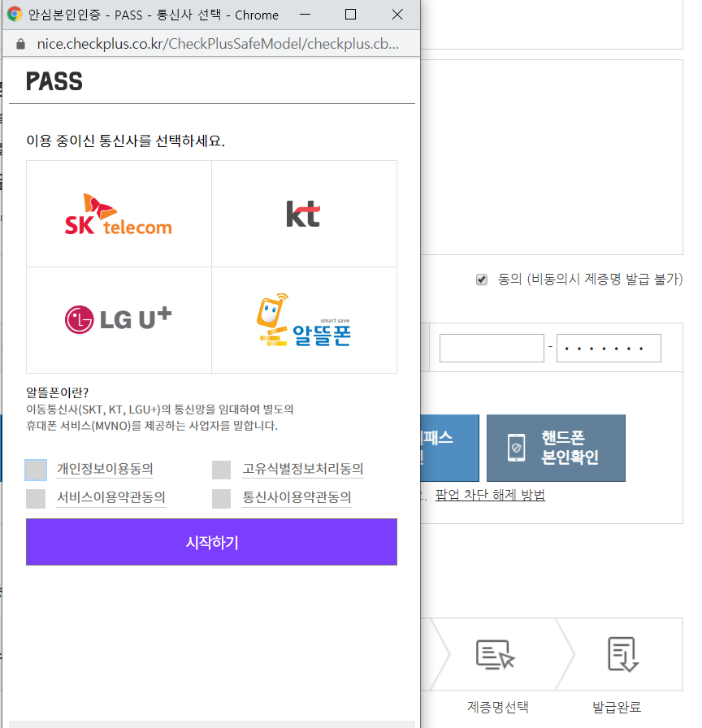Click the purple 시작하기 button

[x=212, y=542]
